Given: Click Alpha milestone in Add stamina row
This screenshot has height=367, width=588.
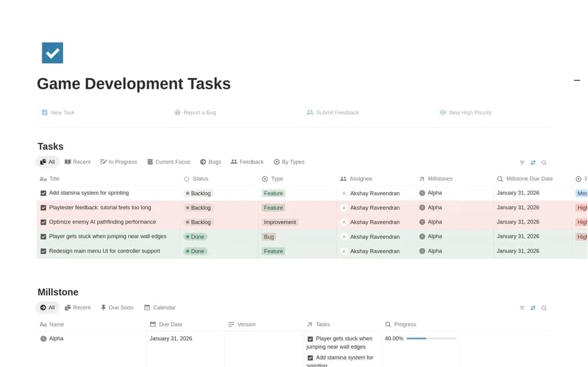Looking at the screenshot, I should 430,193.
